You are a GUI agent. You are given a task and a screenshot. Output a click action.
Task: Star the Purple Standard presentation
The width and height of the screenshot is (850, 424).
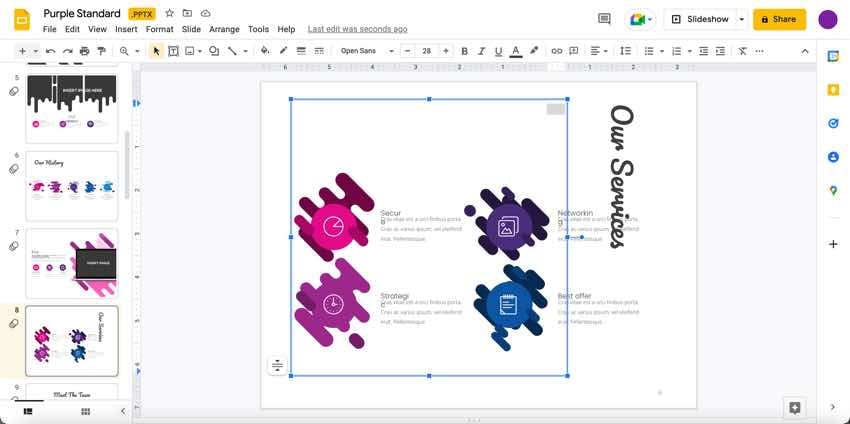click(x=169, y=14)
